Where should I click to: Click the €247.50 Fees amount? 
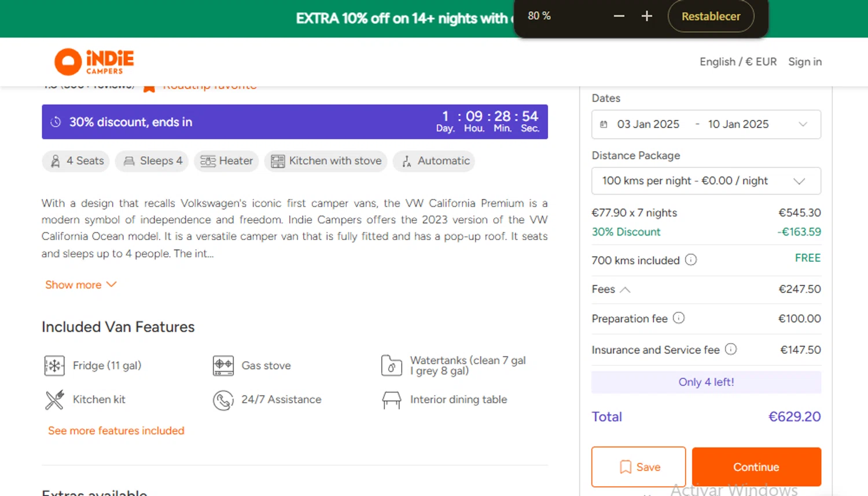pos(800,289)
